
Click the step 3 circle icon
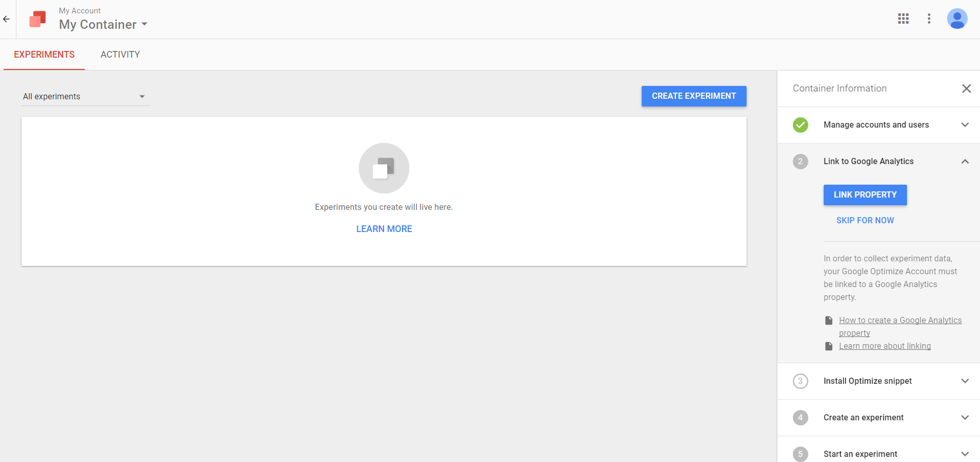(800, 381)
